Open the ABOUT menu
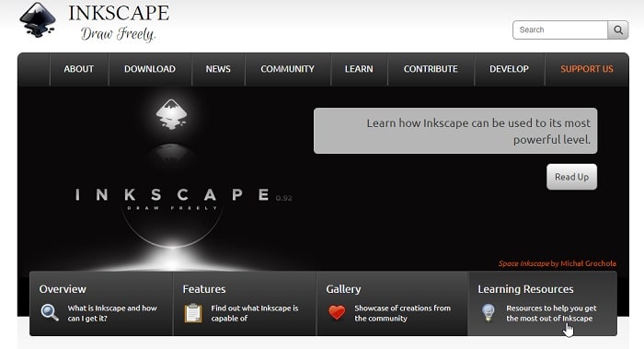Screen dimensions: 644x349 (79, 69)
